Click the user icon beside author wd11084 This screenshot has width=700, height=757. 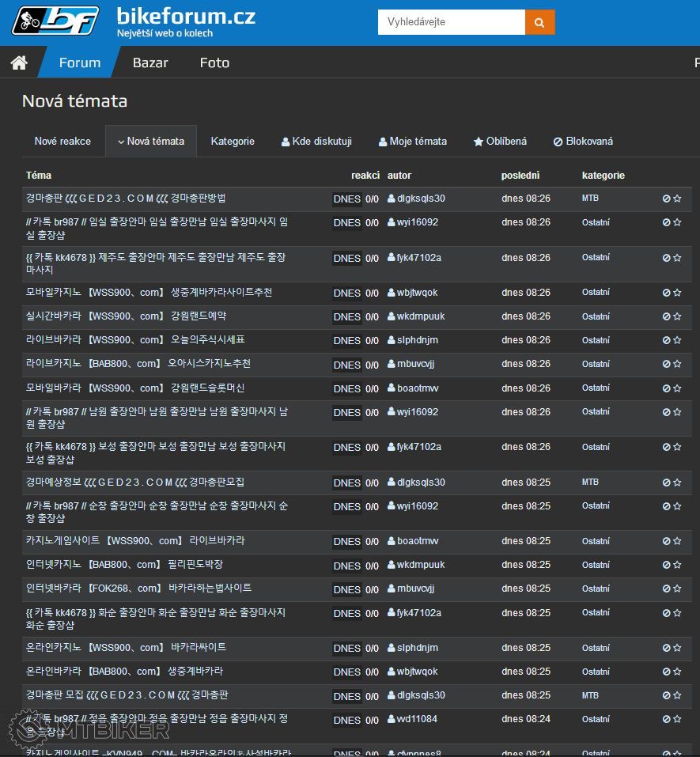pos(391,720)
